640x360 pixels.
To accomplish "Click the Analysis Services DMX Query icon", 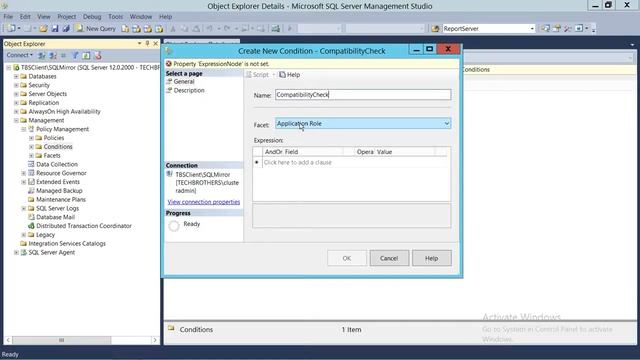I will 148,29.
